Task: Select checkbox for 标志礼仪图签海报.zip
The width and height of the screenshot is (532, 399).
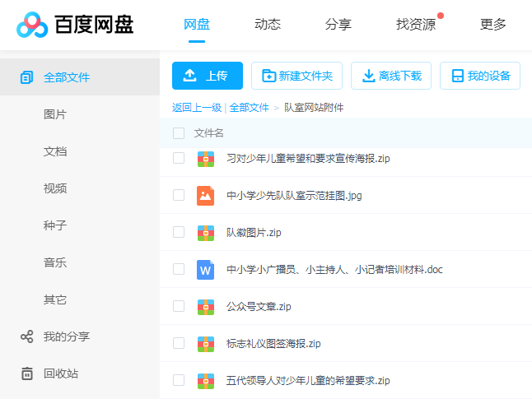Action: [179, 343]
